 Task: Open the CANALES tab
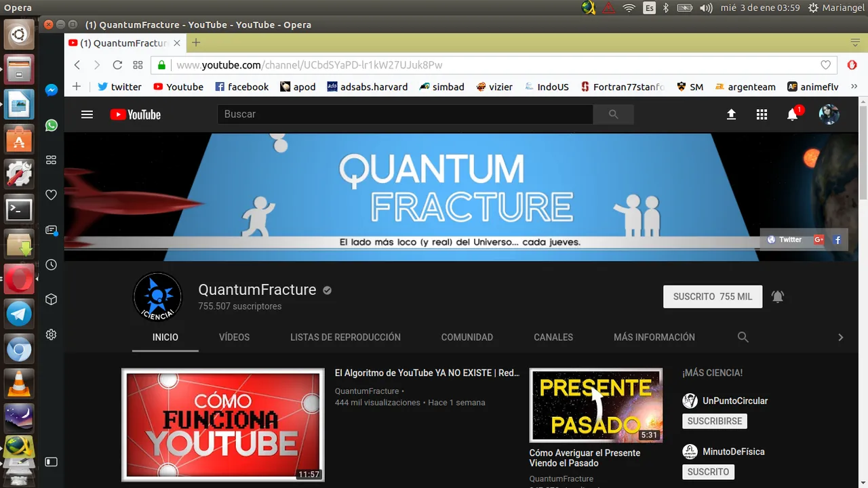(x=553, y=337)
